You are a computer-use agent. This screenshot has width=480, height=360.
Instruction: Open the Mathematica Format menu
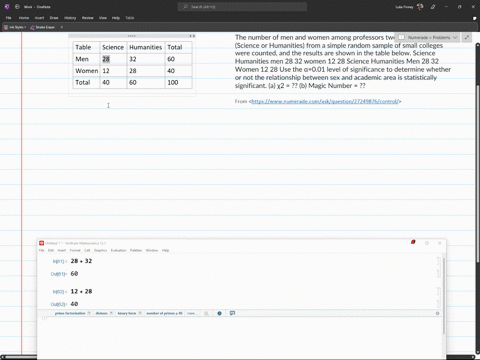75,250
